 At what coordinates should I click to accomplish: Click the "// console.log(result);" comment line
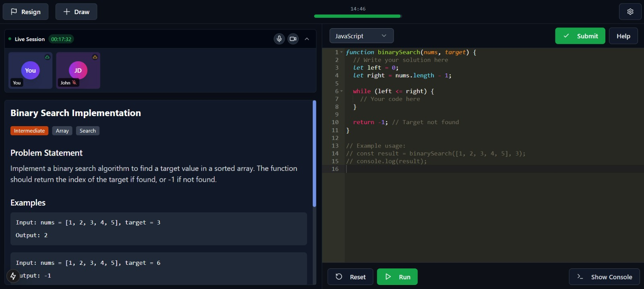click(x=386, y=162)
